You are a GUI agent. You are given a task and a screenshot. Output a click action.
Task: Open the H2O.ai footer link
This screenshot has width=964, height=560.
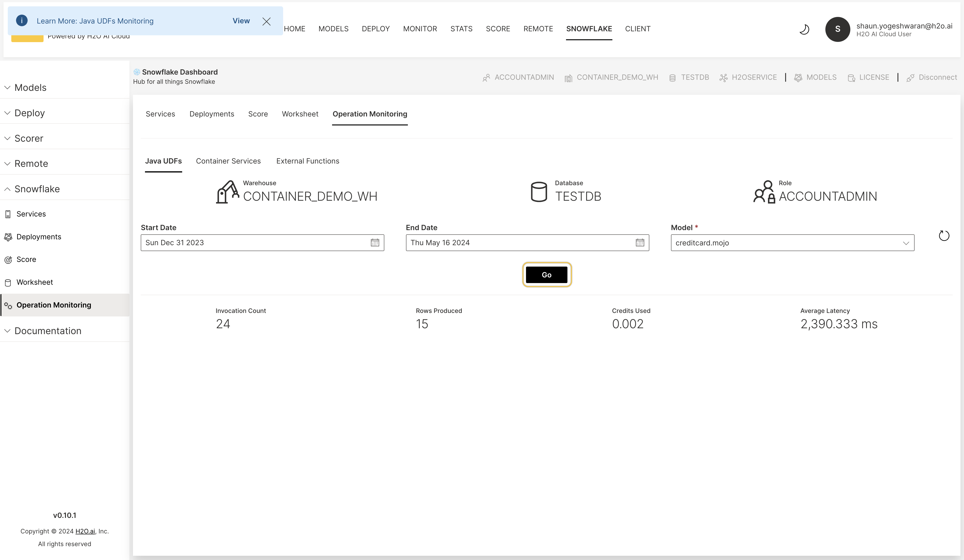click(85, 531)
